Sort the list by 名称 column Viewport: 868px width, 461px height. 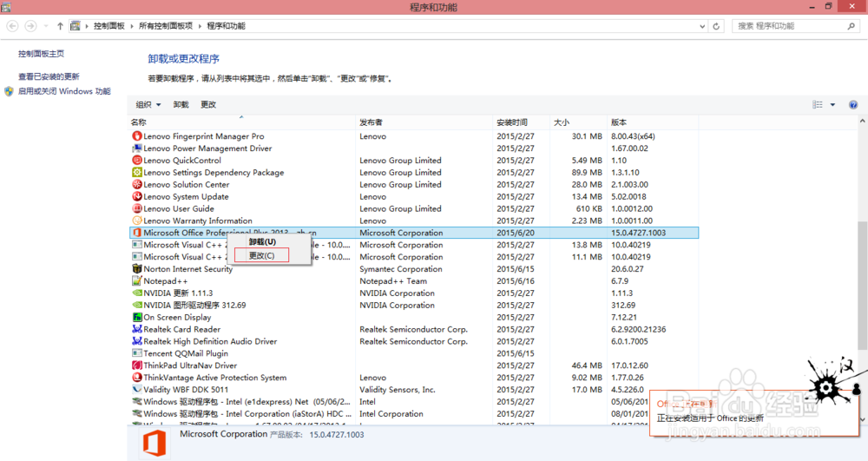(242, 122)
